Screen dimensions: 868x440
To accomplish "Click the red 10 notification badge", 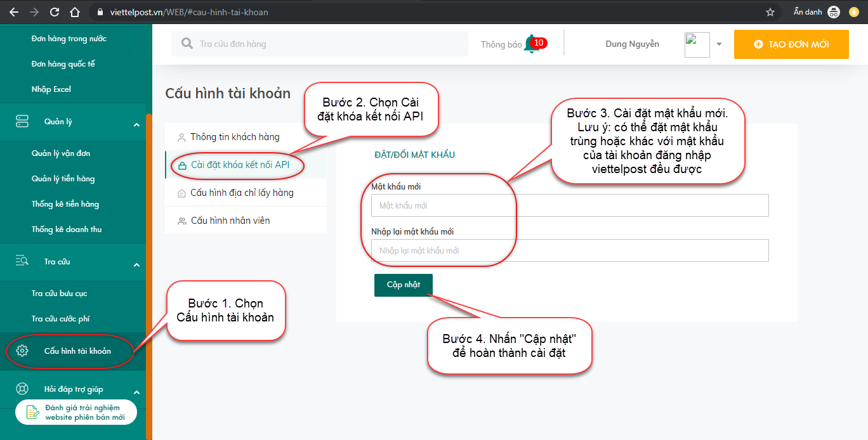I will [539, 43].
